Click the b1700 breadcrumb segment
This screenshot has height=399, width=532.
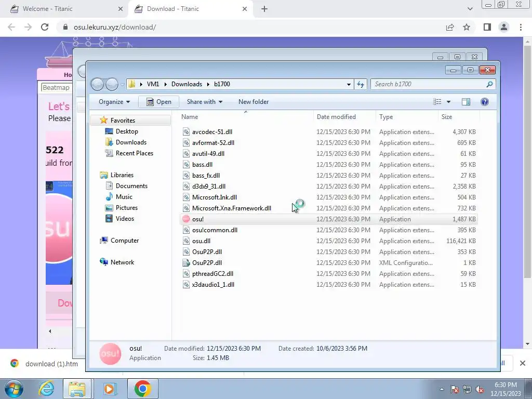[222, 84]
